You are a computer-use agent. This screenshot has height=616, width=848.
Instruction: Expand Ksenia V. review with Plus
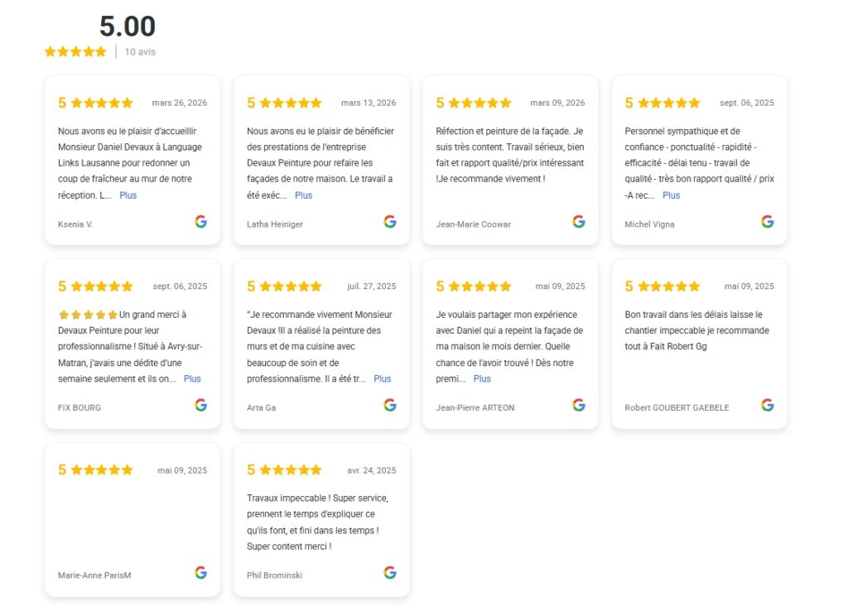point(128,195)
